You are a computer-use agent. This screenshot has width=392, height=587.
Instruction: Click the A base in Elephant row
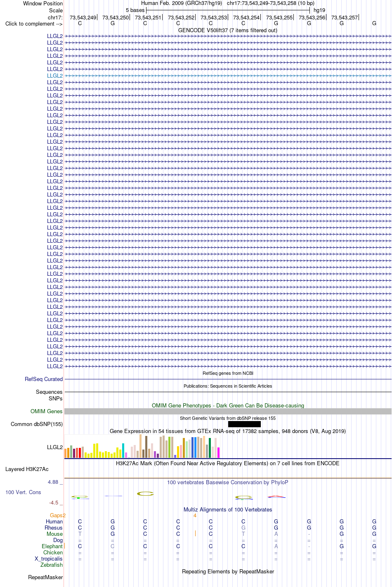[x=276, y=546]
